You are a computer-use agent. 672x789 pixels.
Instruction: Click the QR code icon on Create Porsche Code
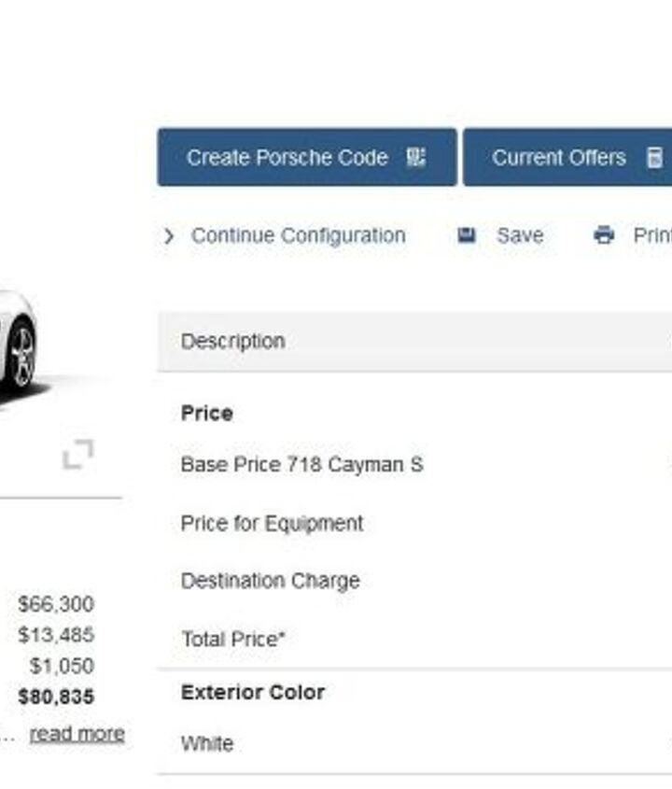pyautogui.click(x=416, y=157)
